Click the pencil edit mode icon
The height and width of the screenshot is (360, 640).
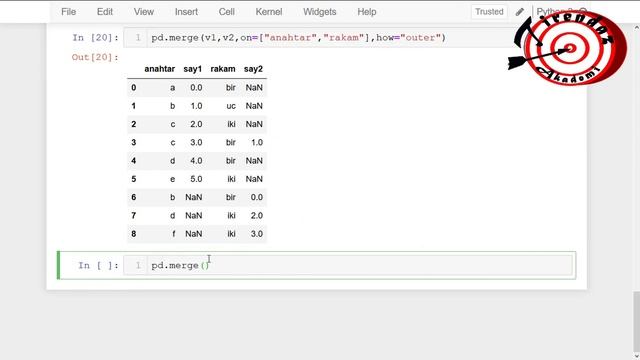[x=520, y=12]
